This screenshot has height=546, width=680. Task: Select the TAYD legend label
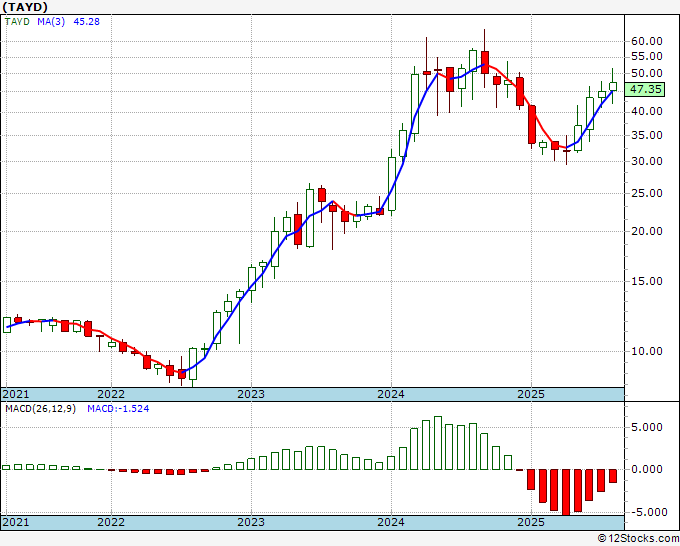point(17,22)
